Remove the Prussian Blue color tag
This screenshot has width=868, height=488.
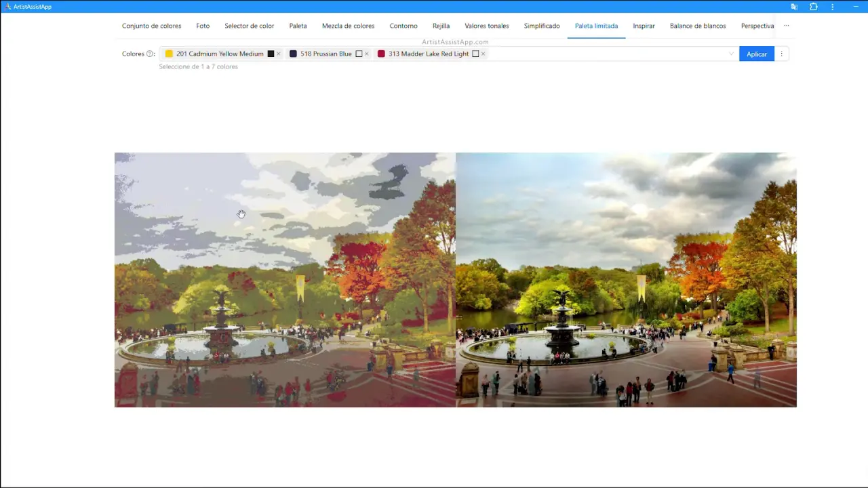367,54
